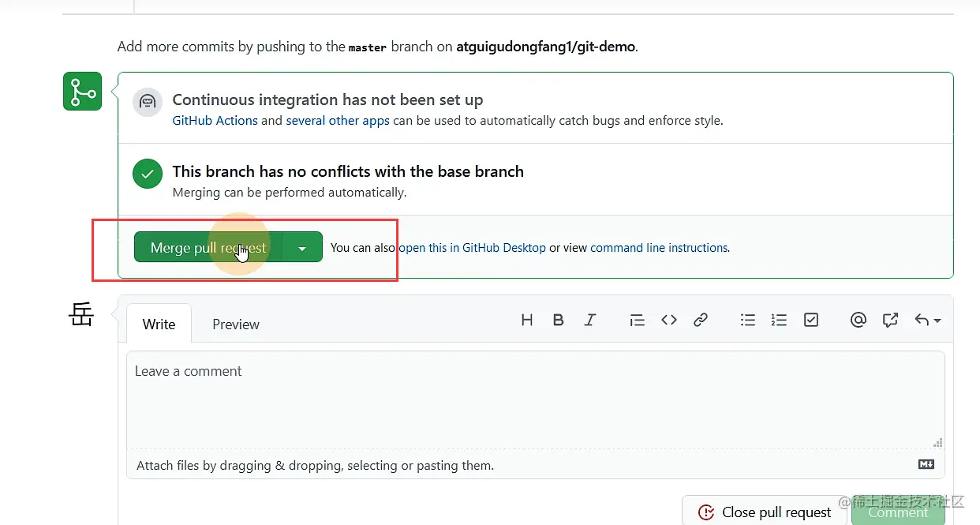Image resolution: width=980 pixels, height=525 pixels.
Task: Grab the comment box resize handle
Action: [x=937, y=443]
